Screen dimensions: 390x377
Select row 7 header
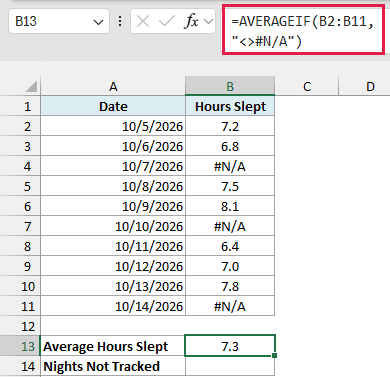point(20,226)
